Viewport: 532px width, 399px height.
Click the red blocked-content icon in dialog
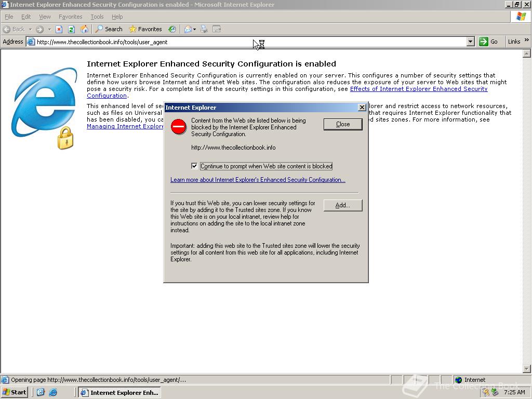179,127
